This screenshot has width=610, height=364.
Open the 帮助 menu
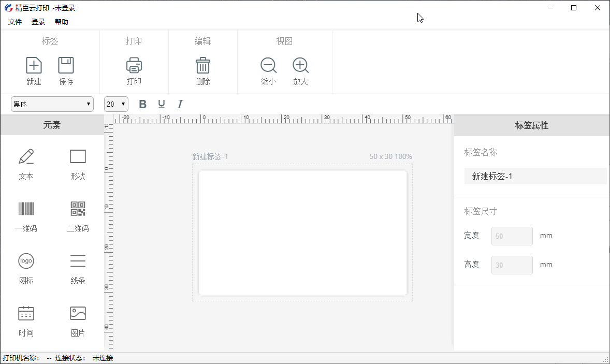(62, 22)
